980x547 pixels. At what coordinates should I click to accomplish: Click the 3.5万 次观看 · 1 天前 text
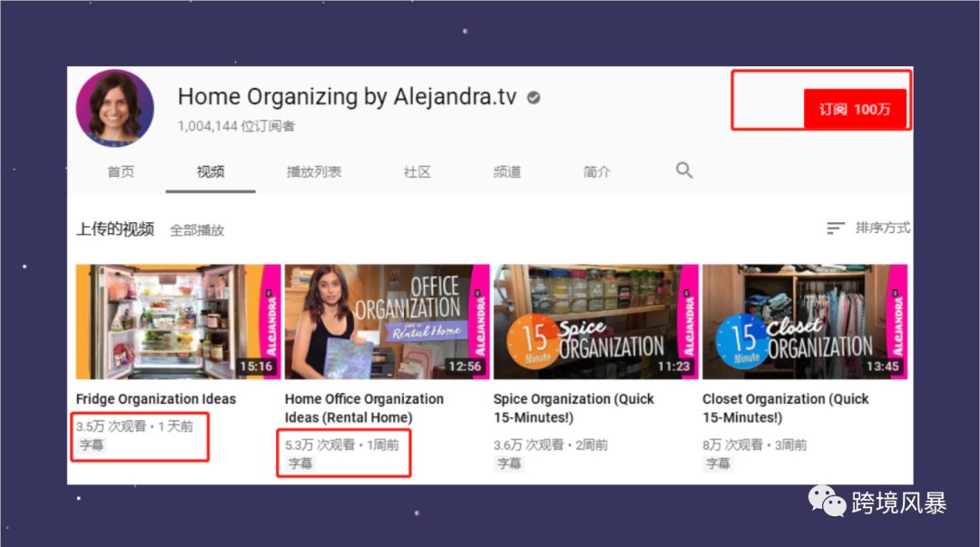coord(134,426)
